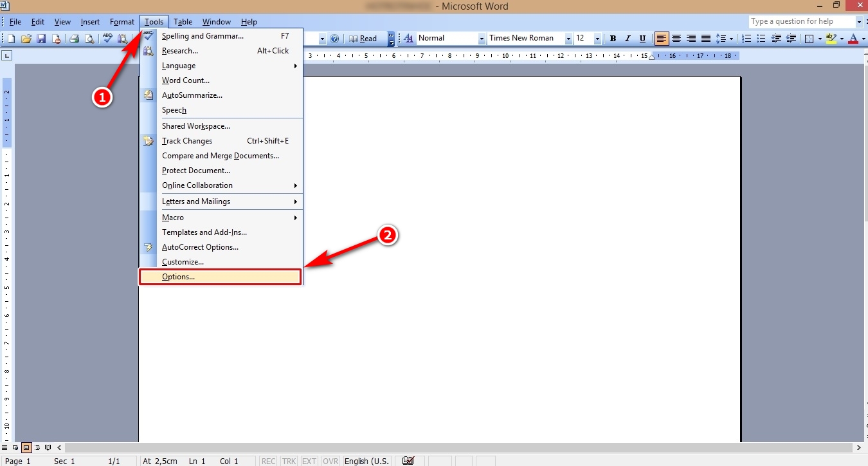Open the Zoom dropdown arrow beside Help icon
Screen dimensions: 868x466
(x=323, y=39)
